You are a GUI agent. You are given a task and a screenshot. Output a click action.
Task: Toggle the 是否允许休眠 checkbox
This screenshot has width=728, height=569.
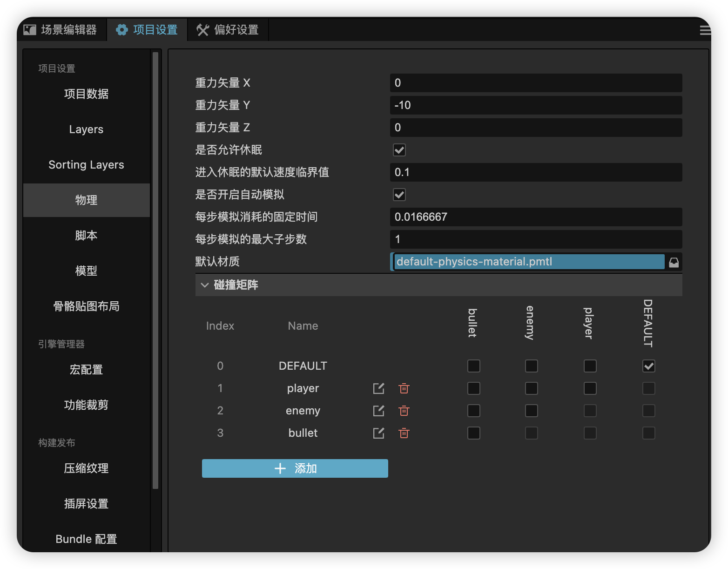point(399,150)
